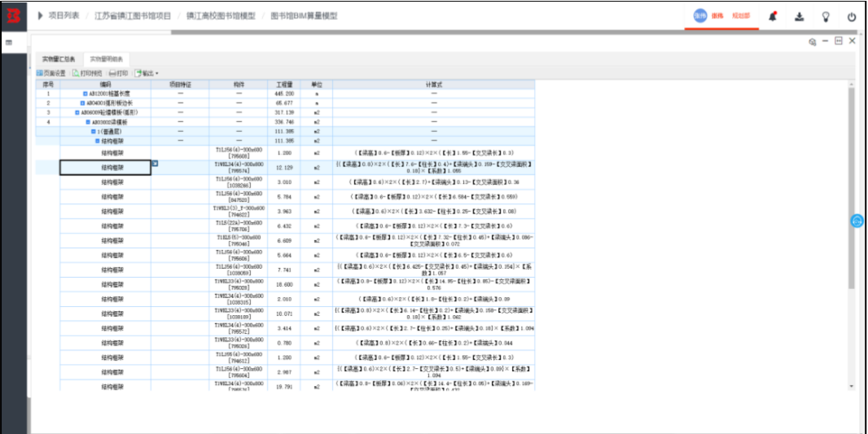Open the downloads tray icon
Image resolution: width=868 pixels, height=434 pixels.
click(799, 16)
